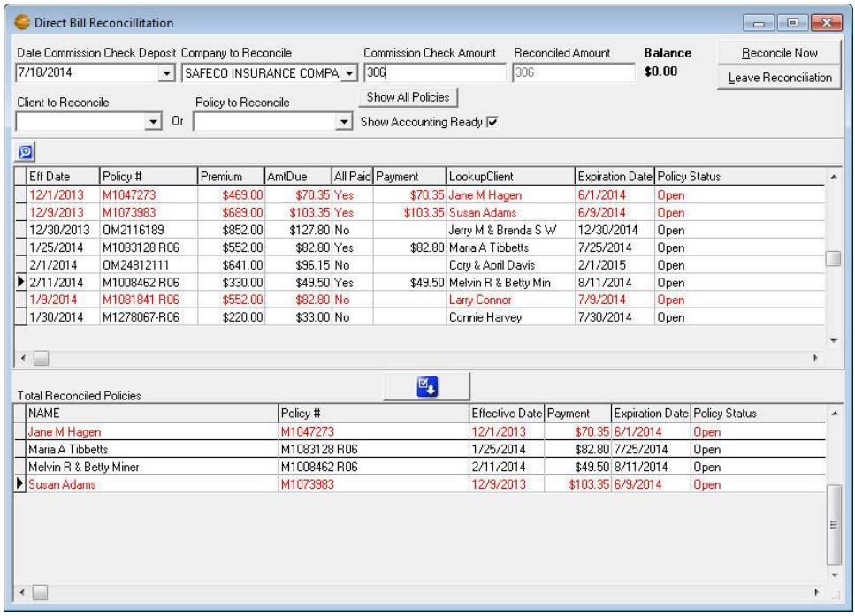Click the lower grid vertical scroll down arrow
This screenshot has height=616, width=855.
pyautogui.click(x=835, y=575)
